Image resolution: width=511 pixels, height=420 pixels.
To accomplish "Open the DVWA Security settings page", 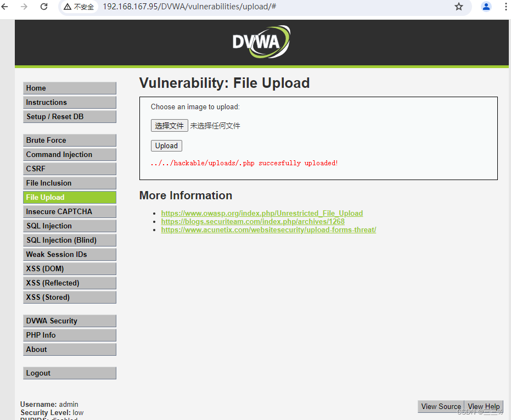I will [70, 321].
